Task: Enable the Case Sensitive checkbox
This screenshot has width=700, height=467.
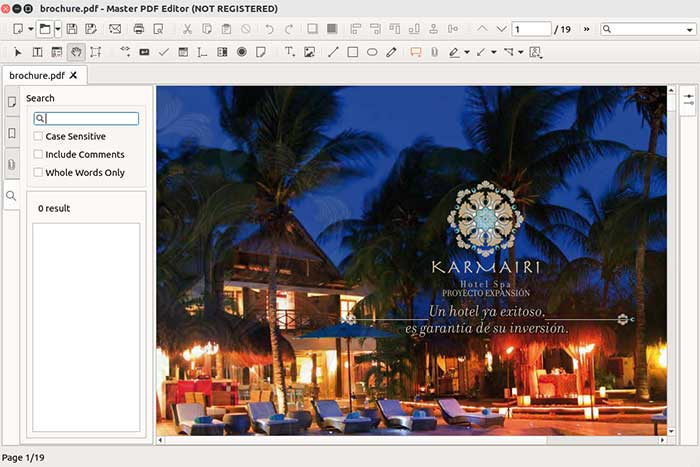Action: pyautogui.click(x=38, y=136)
